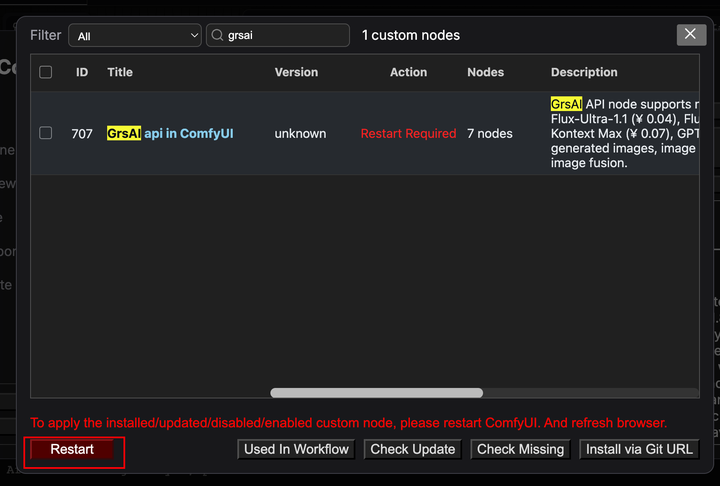The width and height of the screenshot is (720, 486).
Task: Sort by the Version column header
Action: point(296,72)
